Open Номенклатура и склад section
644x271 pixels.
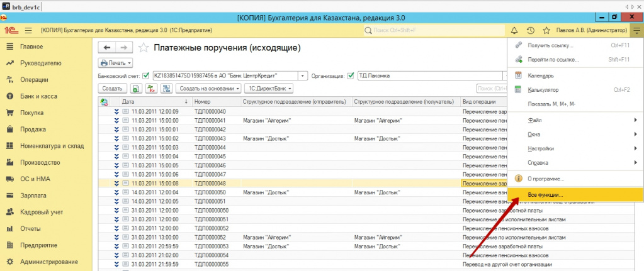pos(52,146)
